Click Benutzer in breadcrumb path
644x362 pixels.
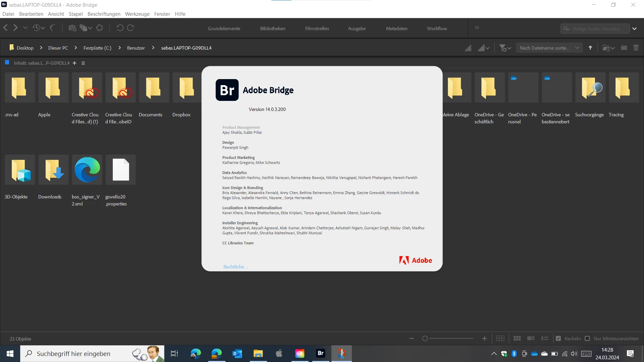(136, 48)
